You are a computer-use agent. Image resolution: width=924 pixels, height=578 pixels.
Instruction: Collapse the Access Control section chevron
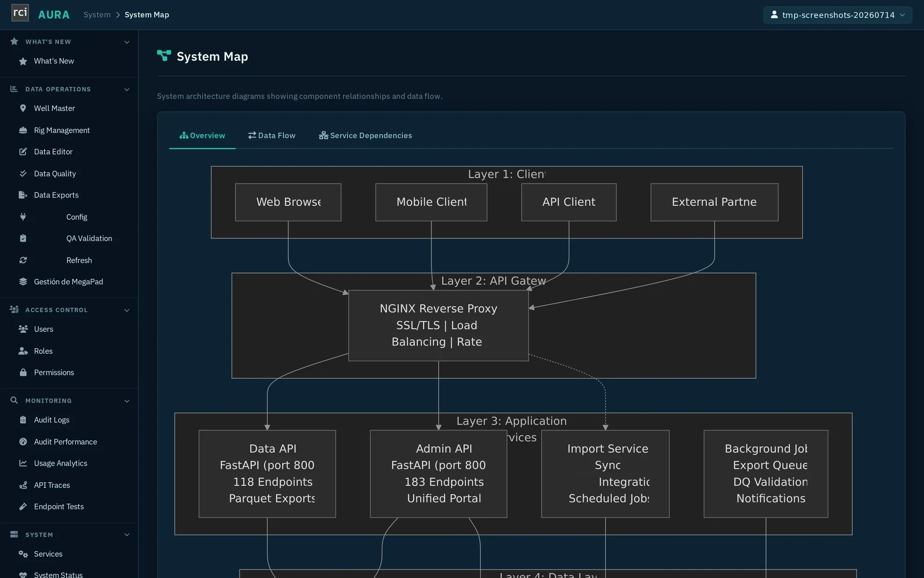click(x=127, y=310)
